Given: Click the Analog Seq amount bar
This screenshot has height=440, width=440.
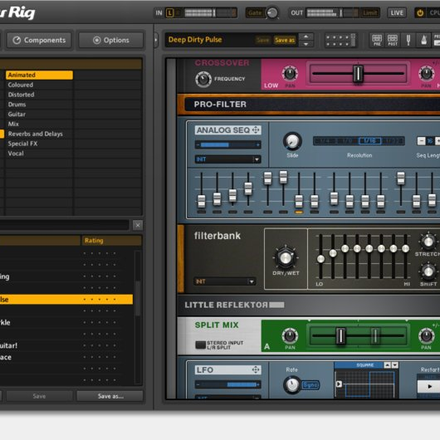Looking at the screenshot, I should tap(228, 145).
